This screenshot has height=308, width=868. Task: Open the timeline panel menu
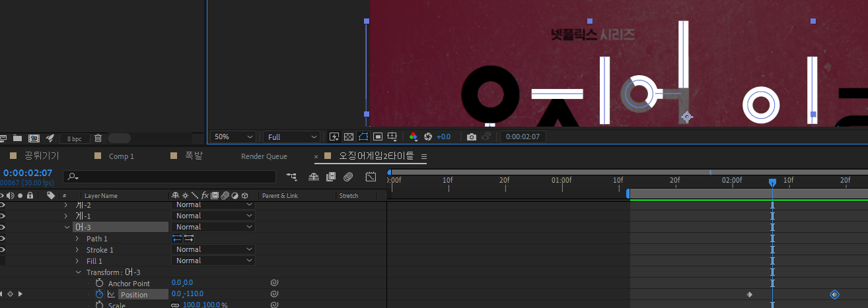point(424,156)
